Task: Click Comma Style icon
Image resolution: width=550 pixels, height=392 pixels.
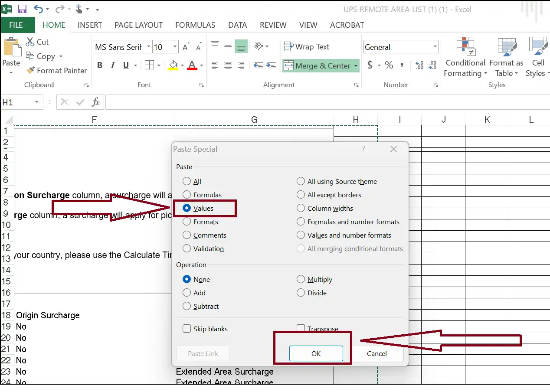Action: coord(402,65)
